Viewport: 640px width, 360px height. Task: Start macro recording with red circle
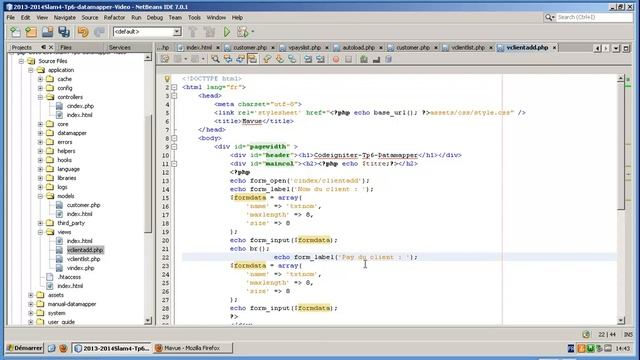coord(336,59)
